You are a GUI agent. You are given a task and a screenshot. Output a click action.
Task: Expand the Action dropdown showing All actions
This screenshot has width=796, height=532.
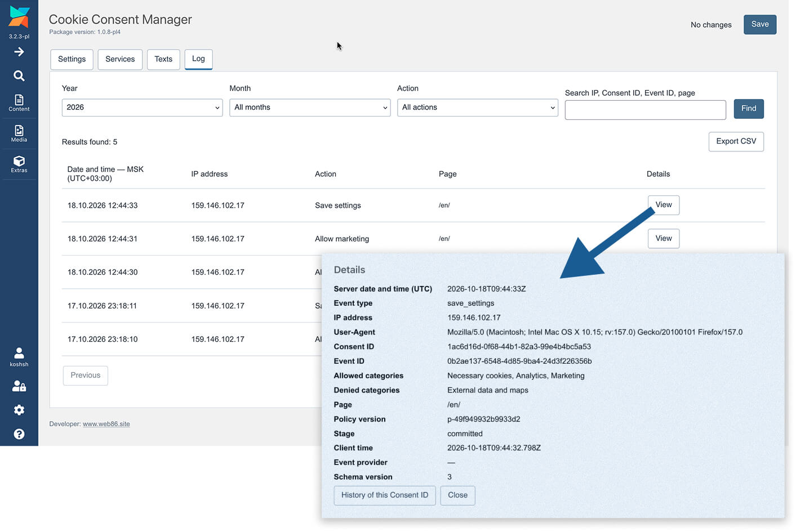(x=478, y=108)
